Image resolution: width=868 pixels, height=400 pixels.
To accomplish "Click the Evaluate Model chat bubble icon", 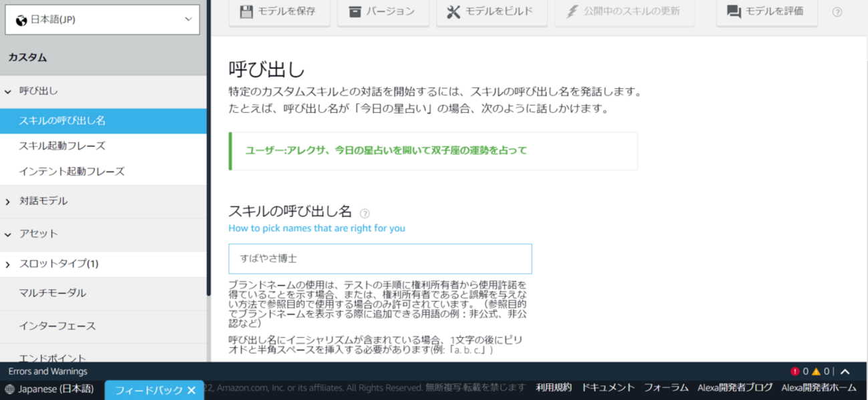I will tap(734, 11).
